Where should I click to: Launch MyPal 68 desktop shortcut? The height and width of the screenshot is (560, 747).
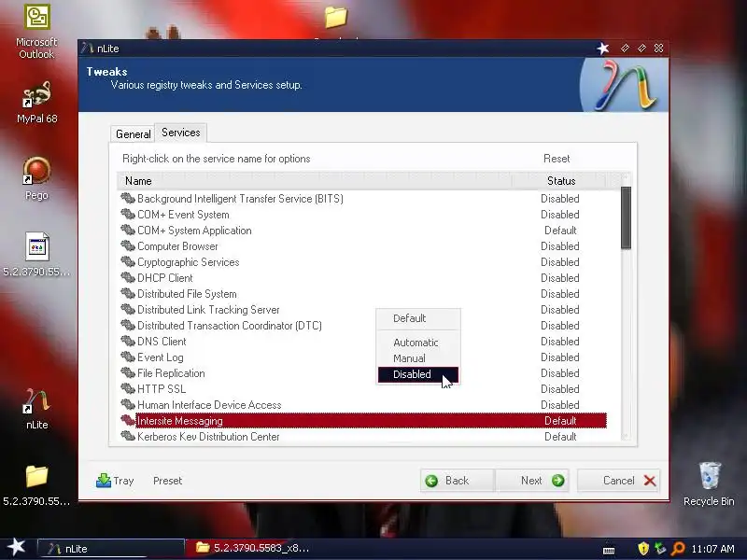[37, 102]
